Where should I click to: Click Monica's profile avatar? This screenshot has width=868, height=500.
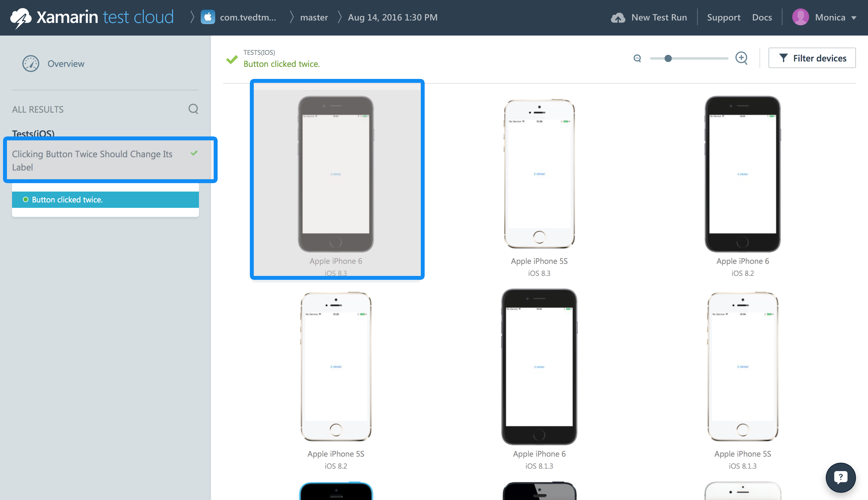click(x=800, y=17)
